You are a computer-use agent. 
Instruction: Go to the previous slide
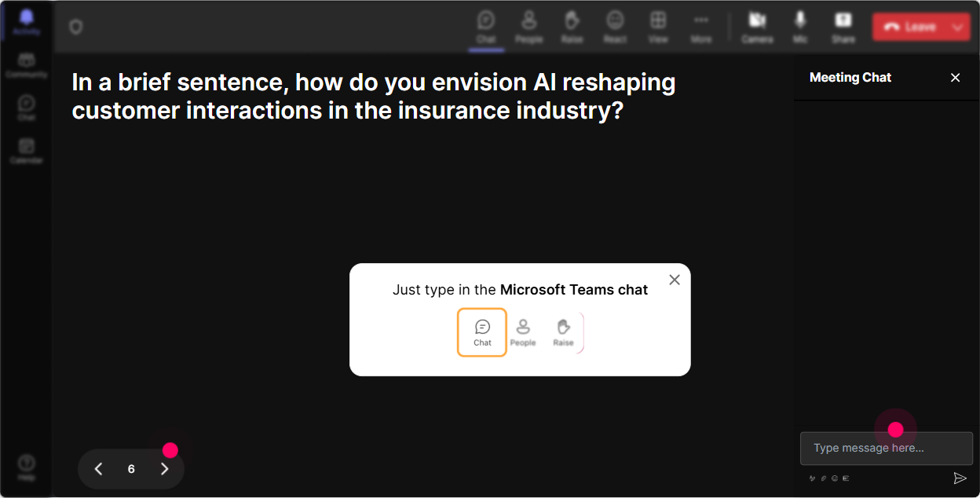coord(98,469)
